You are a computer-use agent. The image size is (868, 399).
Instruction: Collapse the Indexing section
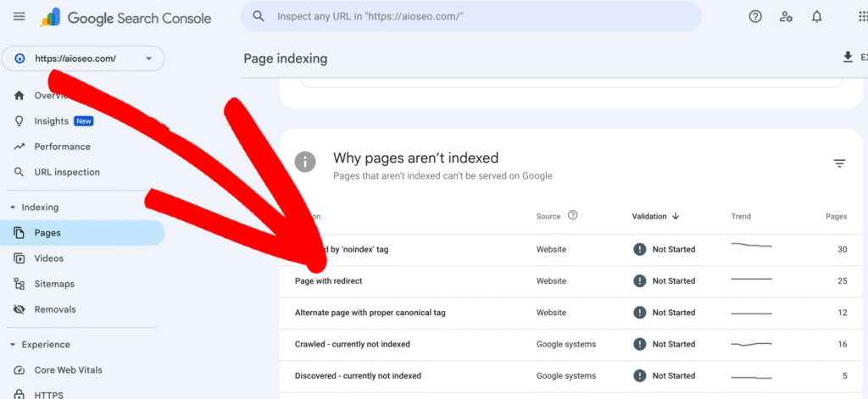tap(13, 208)
